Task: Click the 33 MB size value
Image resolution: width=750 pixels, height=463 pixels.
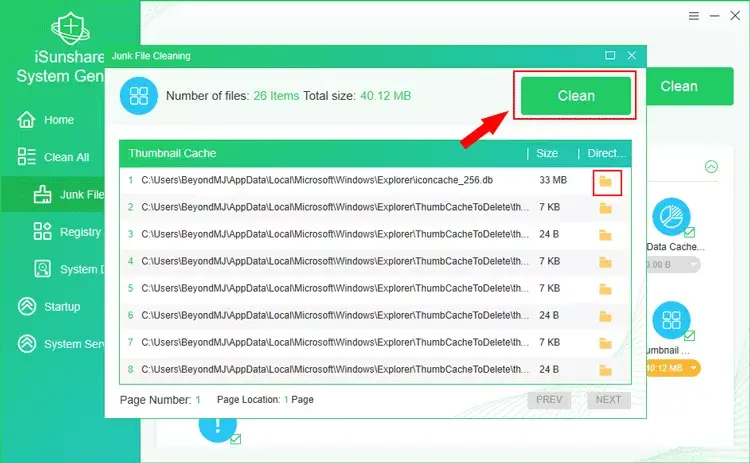Action: (553, 180)
